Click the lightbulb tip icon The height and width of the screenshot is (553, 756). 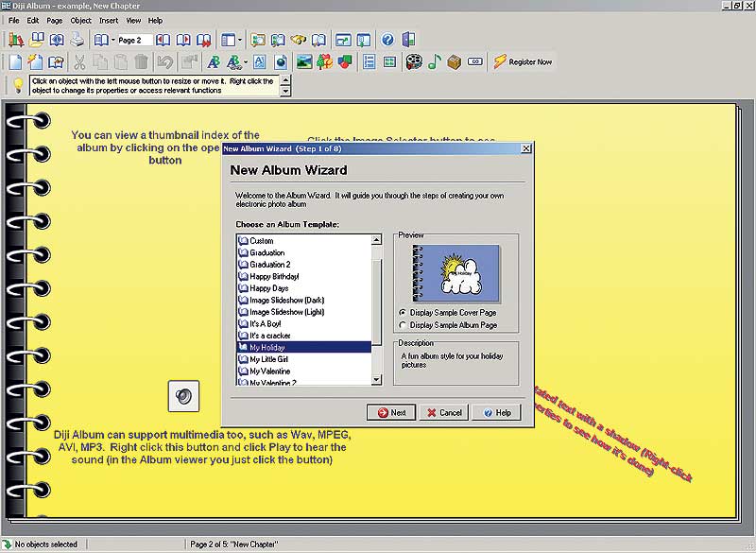coord(18,86)
